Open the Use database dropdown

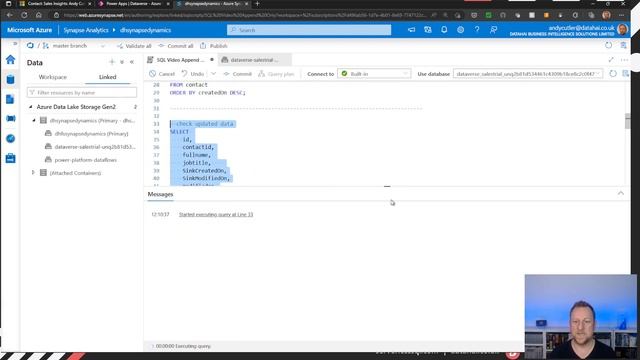coord(528,73)
